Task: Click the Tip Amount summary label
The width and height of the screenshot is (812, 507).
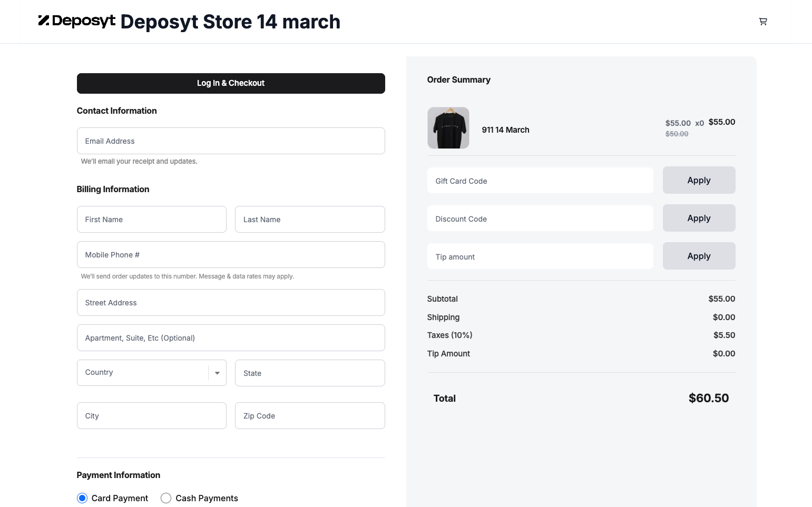Action: 448,353
